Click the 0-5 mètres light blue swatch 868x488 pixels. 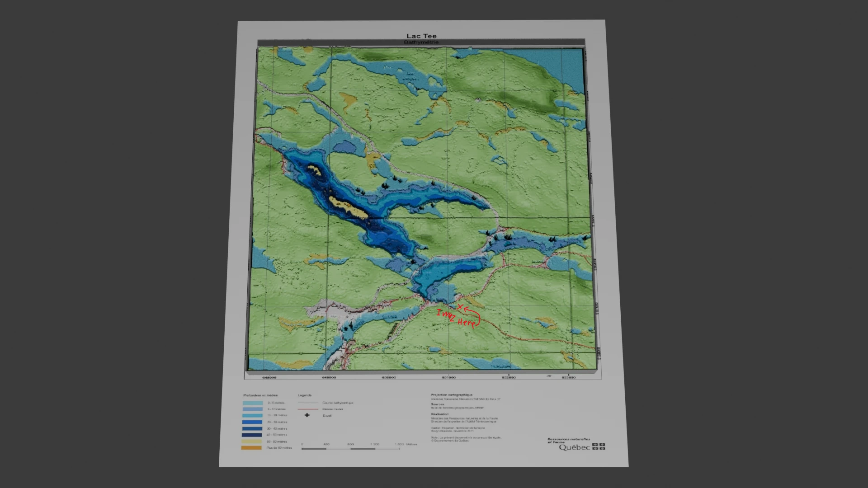point(252,403)
